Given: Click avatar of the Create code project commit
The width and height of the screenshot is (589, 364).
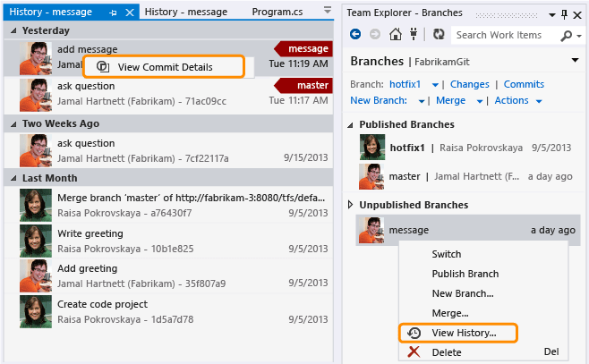Looking at the screenshot, I should click(x=36, y=312).
